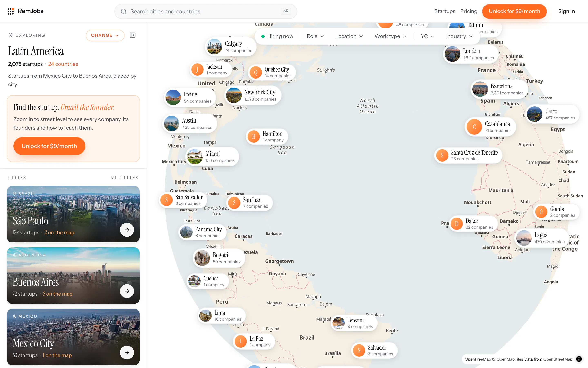Screen dimensions: 588x368
Task: Select the Miami map pin
Action: pyautogui.click(x=212, y=157)
